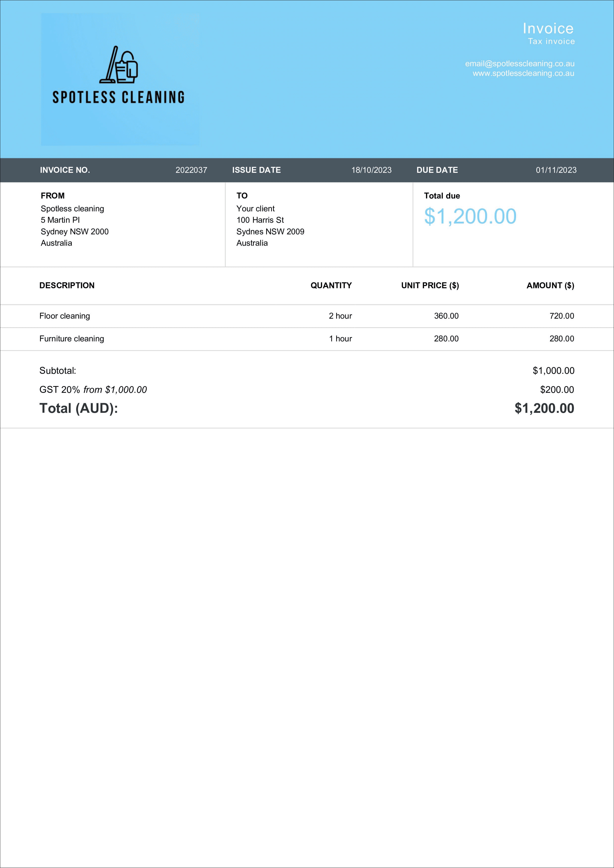Select amount 280.00 for Furniture cleaning
Image resolution: width=614 pixels, height=868 pixels.
(x=562, y=339)
